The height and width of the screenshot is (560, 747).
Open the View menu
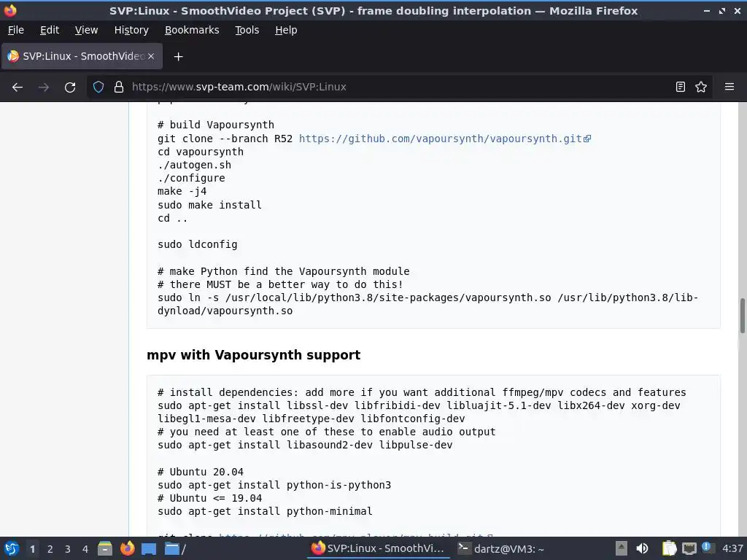pos(86,30)
